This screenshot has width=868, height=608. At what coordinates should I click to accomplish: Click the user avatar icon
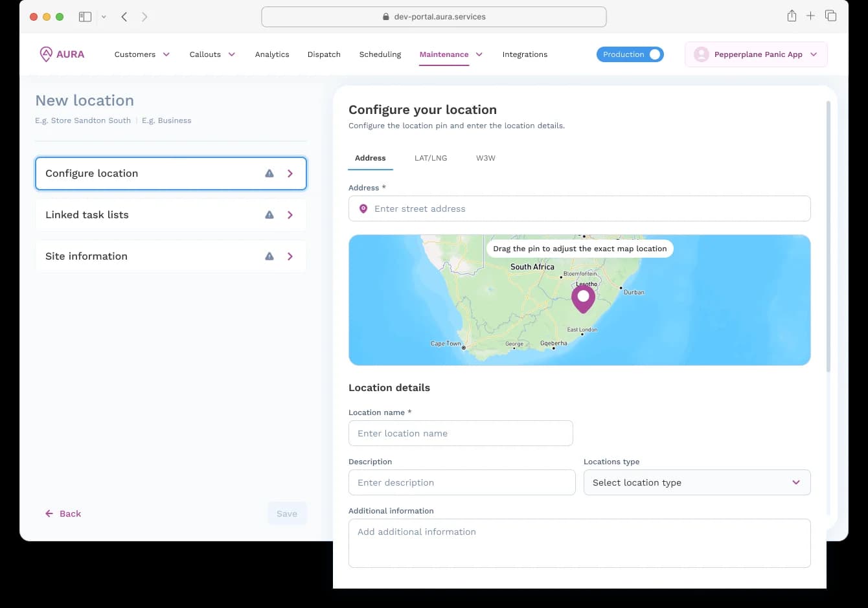[x=701, y=54]
